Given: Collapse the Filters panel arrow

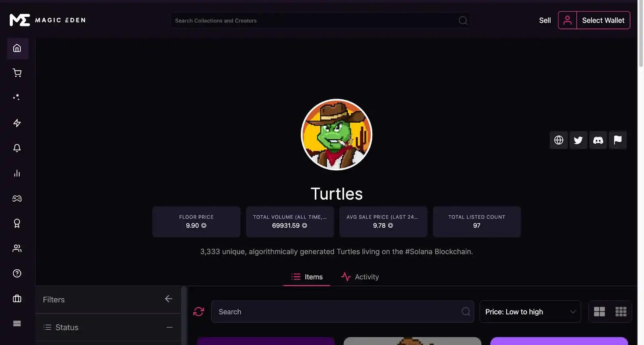Looking at the screenshot, I should [169, 299].
